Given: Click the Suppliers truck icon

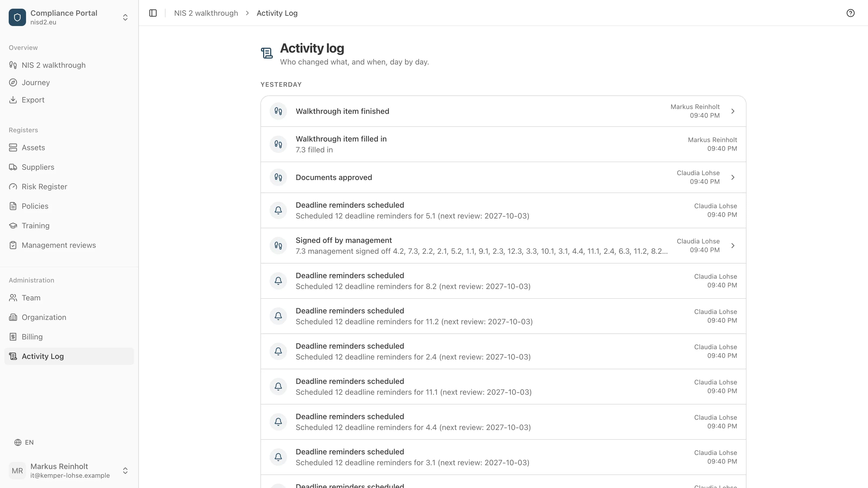Looking at the screenshot, I should click(13, 167).
